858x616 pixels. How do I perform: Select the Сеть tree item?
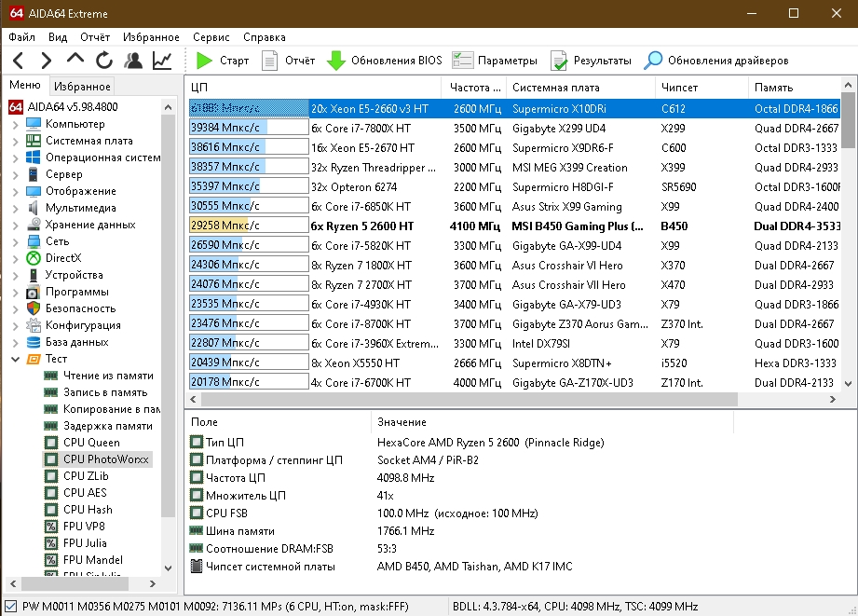click(x=57, y=241)
